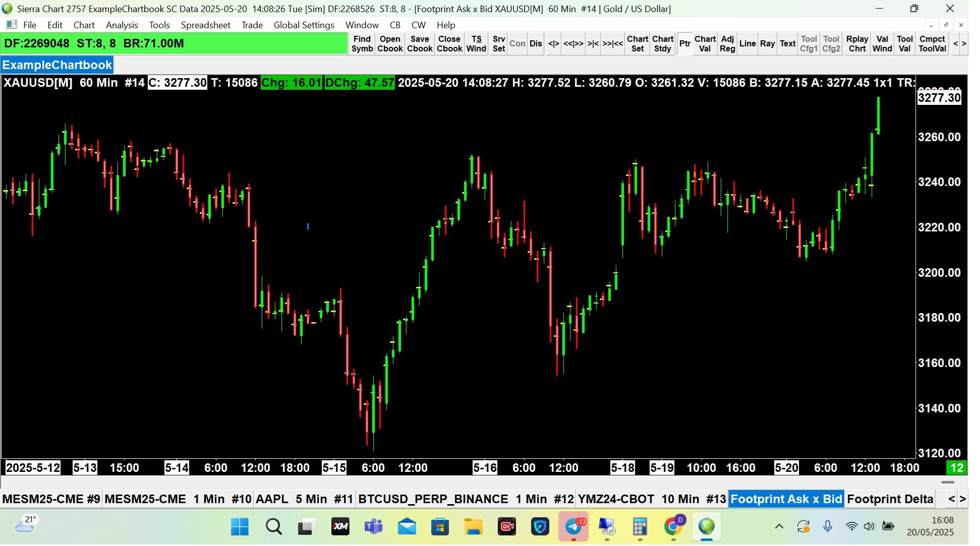Open Chart Settings from the toolbar
The width and height of the screenshot is (980, 546).
tap(637, 44)
